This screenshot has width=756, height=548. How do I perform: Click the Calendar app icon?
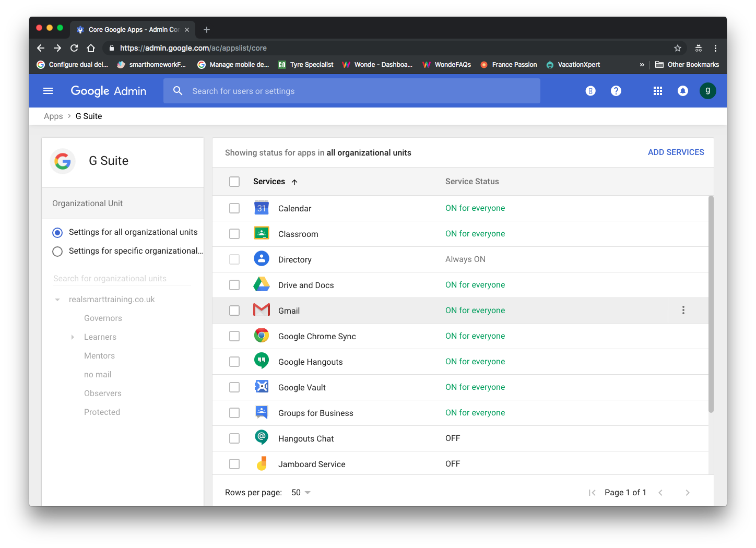[x=262, y=208]
